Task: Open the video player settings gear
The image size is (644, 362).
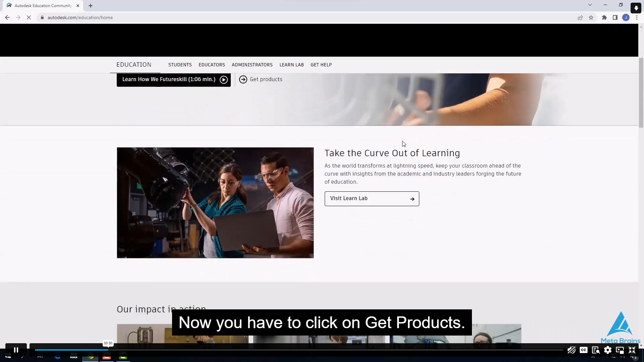Action: [x=608, y=350]
